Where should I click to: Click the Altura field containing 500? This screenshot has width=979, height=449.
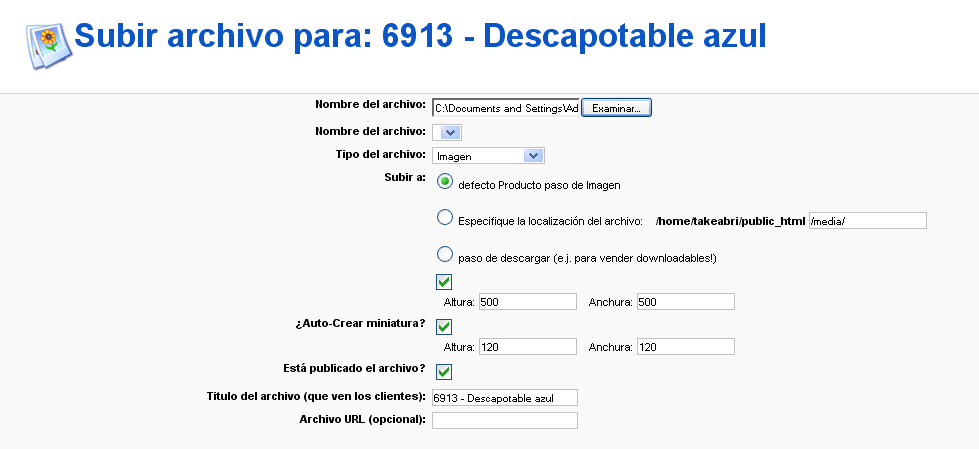click(528, 302)
